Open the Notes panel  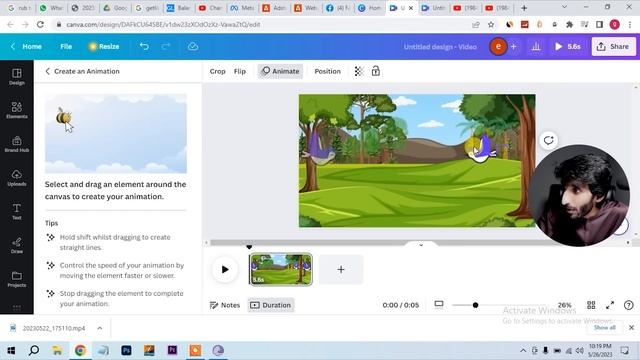tap(225, 305)
